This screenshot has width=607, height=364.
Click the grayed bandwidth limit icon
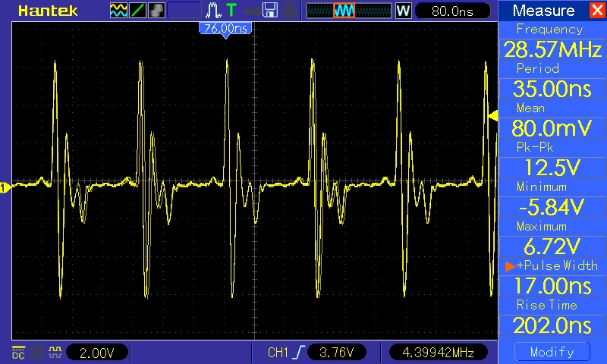[x=37, y=353]
